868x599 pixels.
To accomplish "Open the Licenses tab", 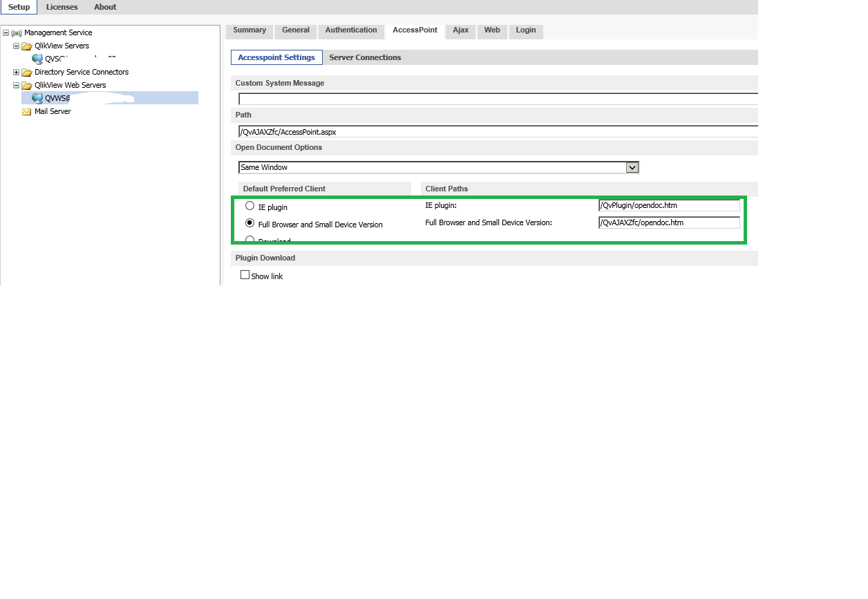I will 62,7.
